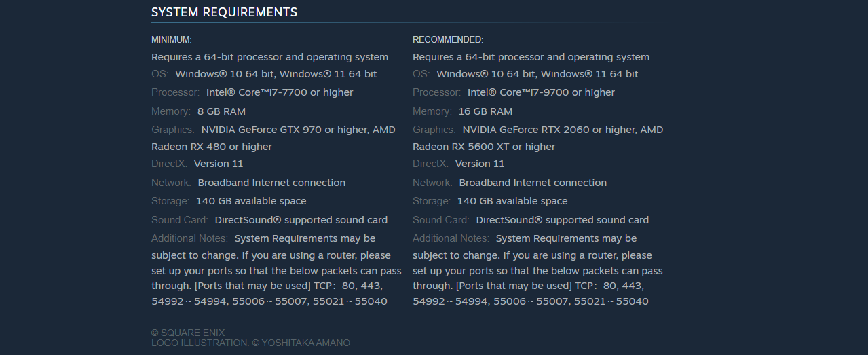
Task: Click 140 GB storage under Recommended
Action: [512, 201]
